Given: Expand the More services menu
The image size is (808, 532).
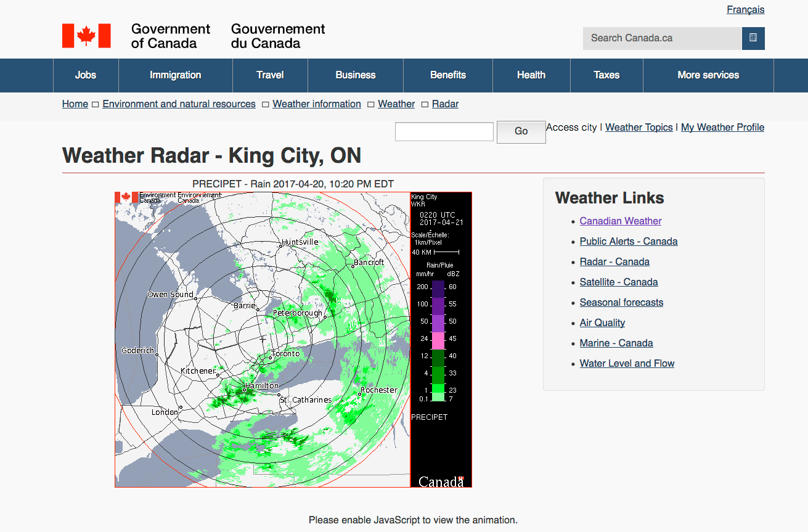Looking at the screenshot, I should tap(708, 75).
